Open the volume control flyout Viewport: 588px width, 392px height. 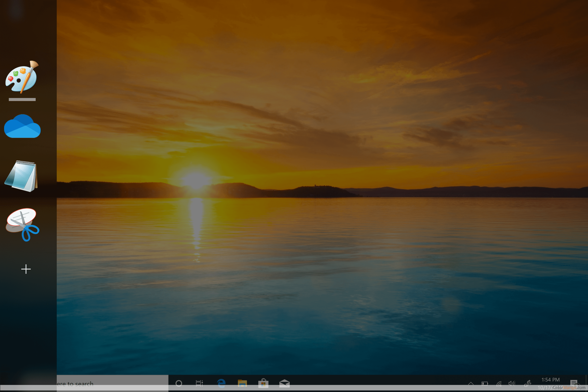point(511,383)
